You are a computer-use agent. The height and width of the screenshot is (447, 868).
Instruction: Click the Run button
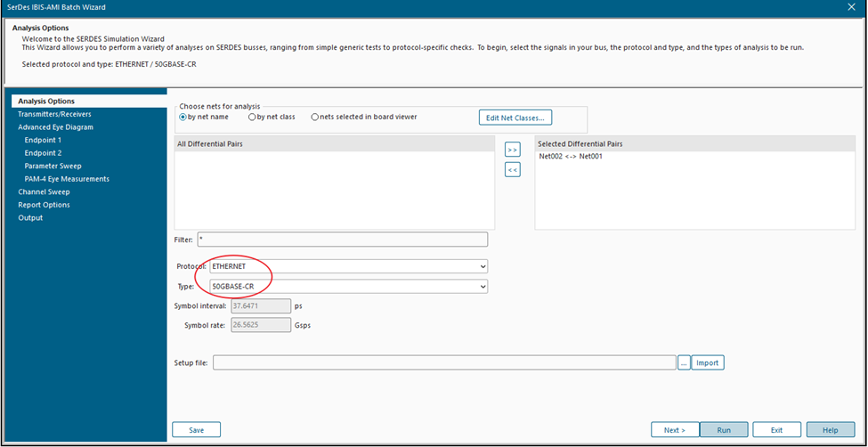[x=724, y=430]
